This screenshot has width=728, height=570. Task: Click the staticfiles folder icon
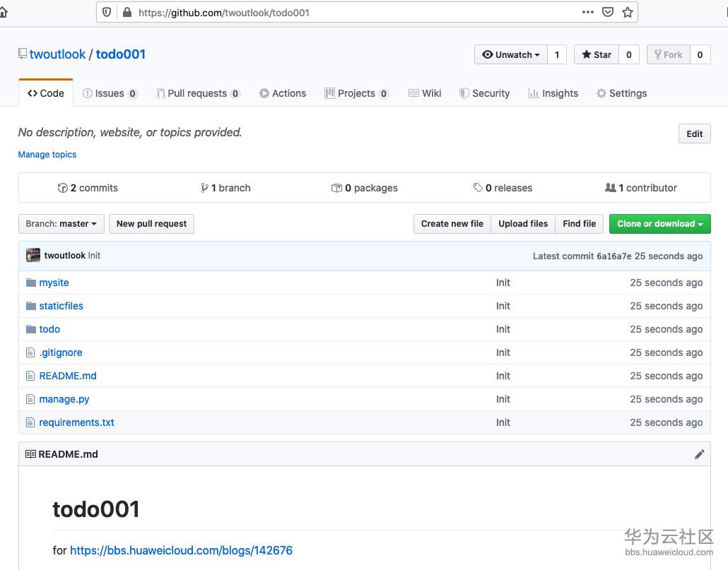click(x=30, y=306)
